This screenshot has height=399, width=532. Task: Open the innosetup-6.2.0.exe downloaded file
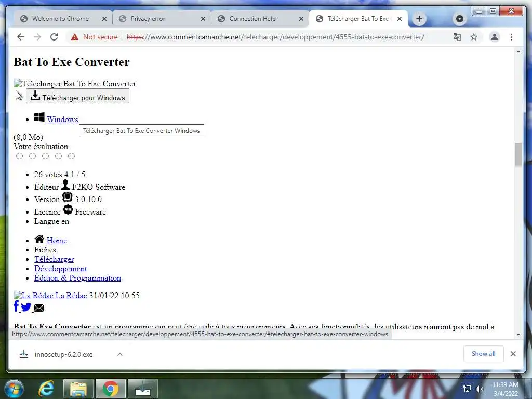tap(63, 354)
